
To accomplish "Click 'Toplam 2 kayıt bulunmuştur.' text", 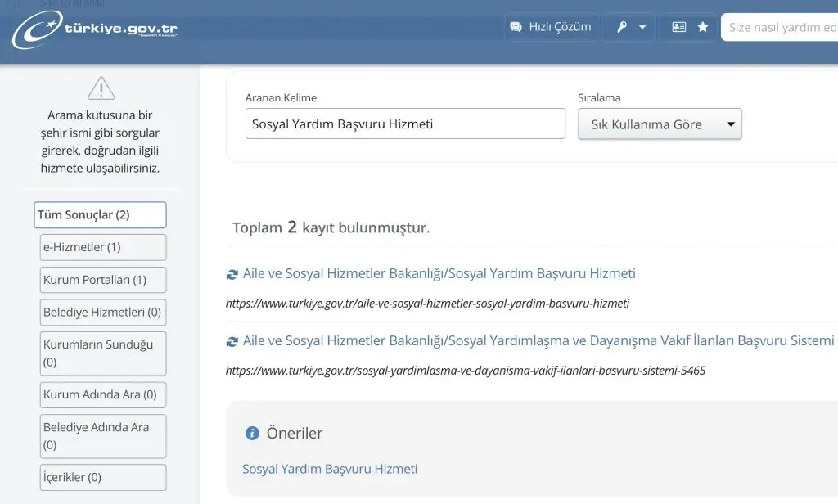I will 331,227.
